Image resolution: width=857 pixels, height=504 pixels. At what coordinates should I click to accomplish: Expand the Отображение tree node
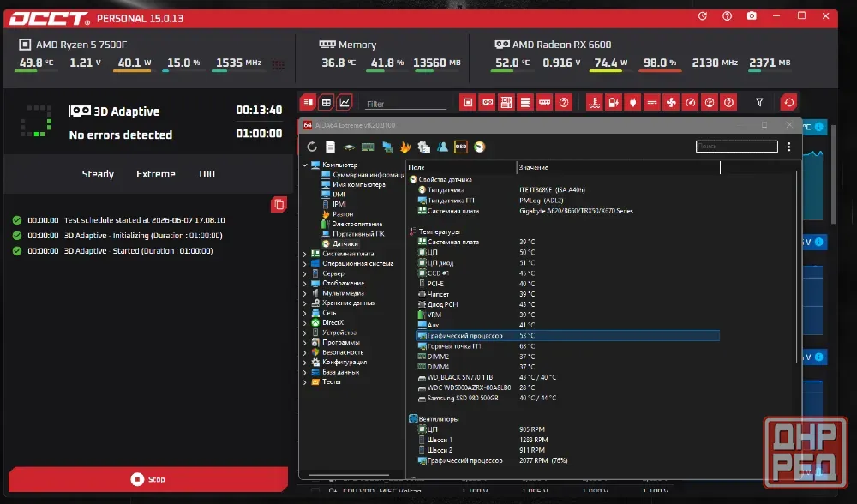click(305, 283)
